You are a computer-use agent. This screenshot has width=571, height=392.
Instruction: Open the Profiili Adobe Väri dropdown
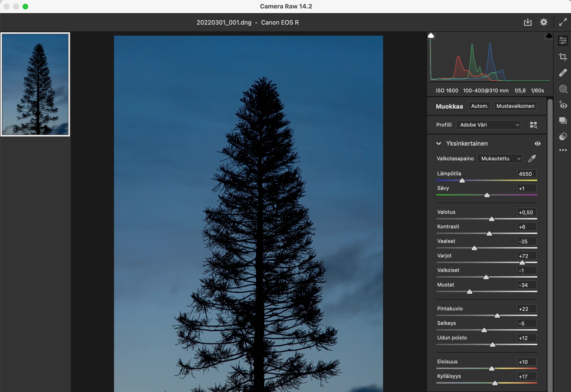coord(488,125)
